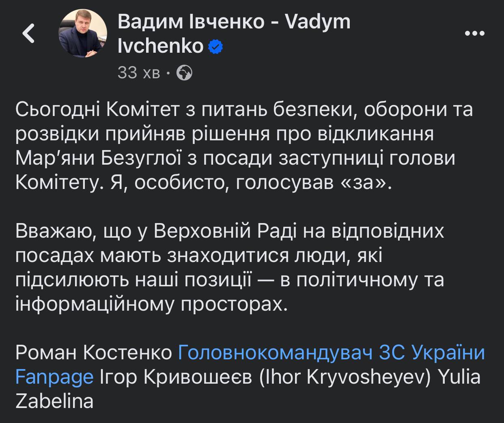
Task: Click the blue Fanpage link text
Action: 54,377
